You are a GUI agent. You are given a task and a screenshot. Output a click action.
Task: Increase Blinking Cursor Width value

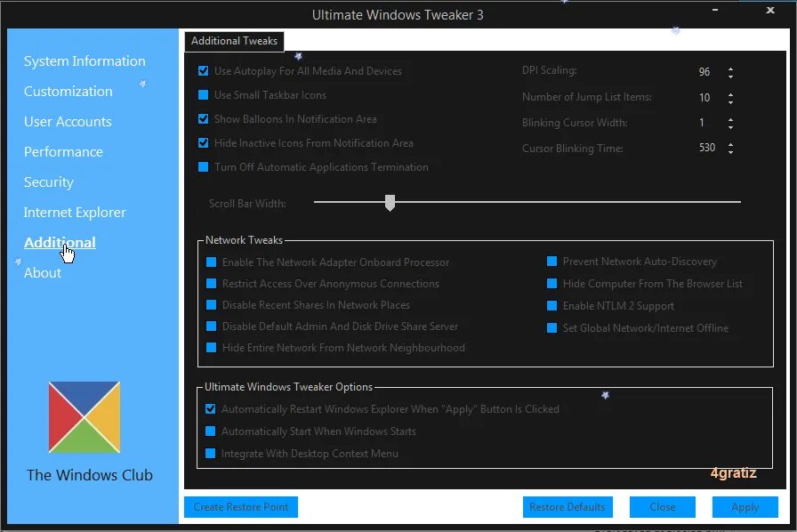[730, 119]
